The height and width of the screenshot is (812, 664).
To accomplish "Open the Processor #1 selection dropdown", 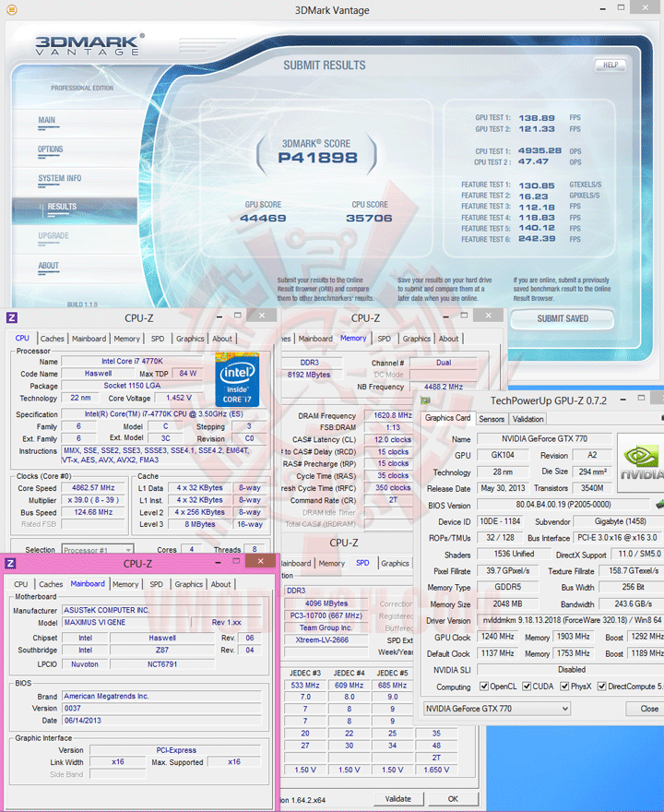I will (98, 549).
